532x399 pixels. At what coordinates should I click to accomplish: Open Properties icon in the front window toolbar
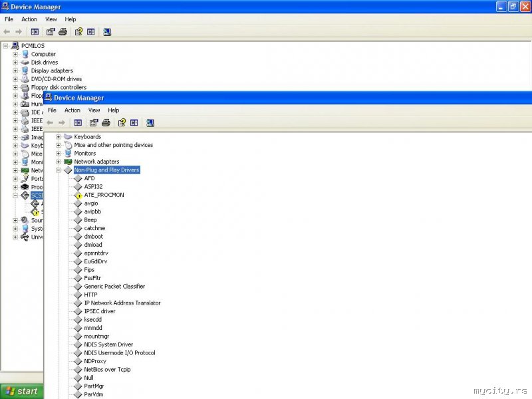point(94,123)
